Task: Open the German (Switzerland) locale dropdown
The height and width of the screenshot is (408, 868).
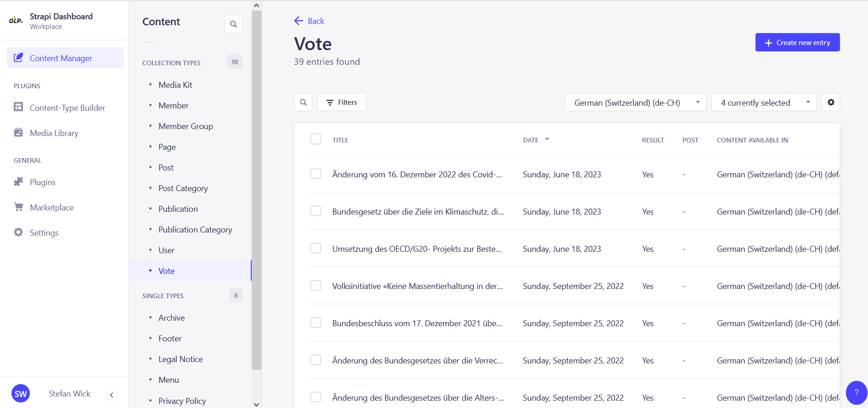Action: pos(636,102)
